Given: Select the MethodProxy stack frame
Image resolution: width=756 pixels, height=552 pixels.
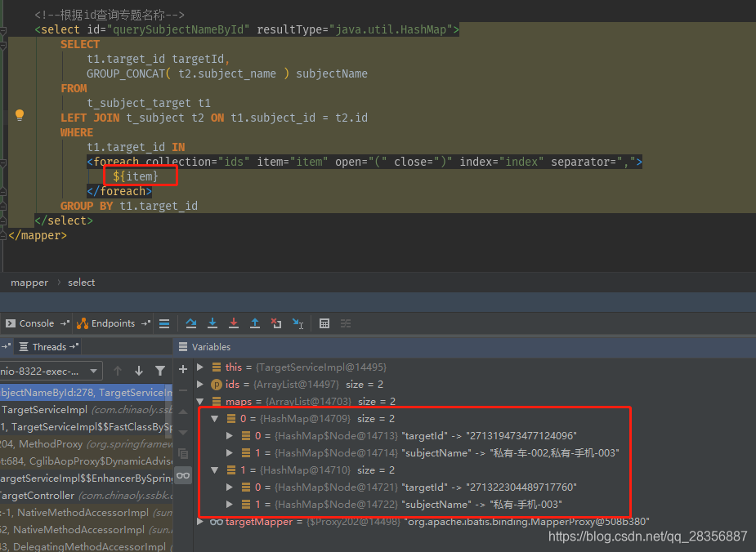Looking at the screenshot, I should (x=86, y=444).
